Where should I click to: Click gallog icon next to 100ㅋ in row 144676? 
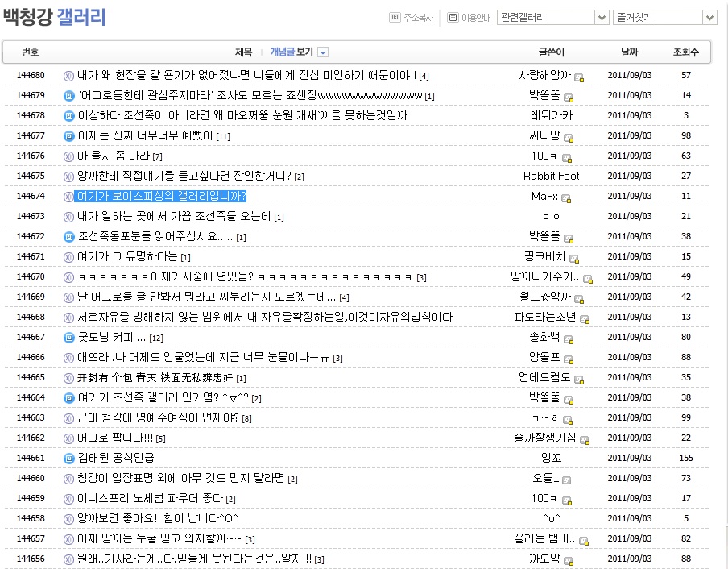(x=566, y=158)
